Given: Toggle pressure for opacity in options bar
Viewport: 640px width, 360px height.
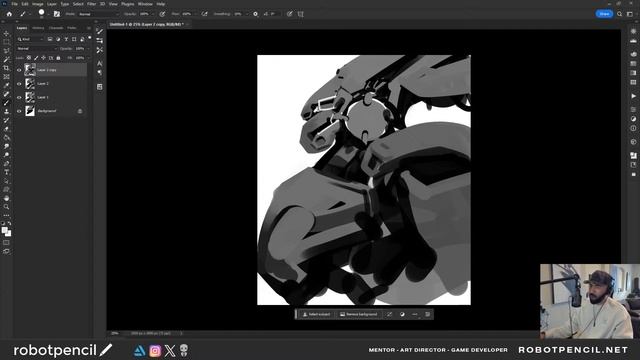Looking at the screenshot, I should 162,14.
